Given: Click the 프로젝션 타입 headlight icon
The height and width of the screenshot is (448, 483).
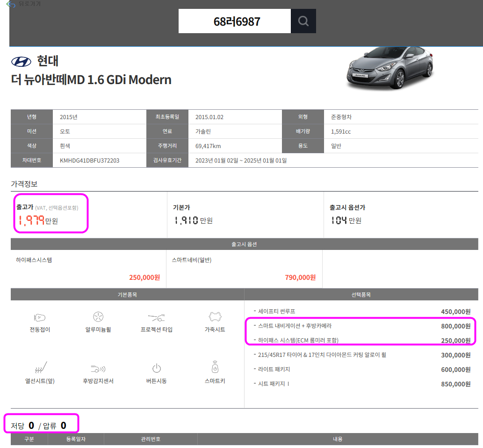Looking at the screenshot, I should [x=157, y=318].
